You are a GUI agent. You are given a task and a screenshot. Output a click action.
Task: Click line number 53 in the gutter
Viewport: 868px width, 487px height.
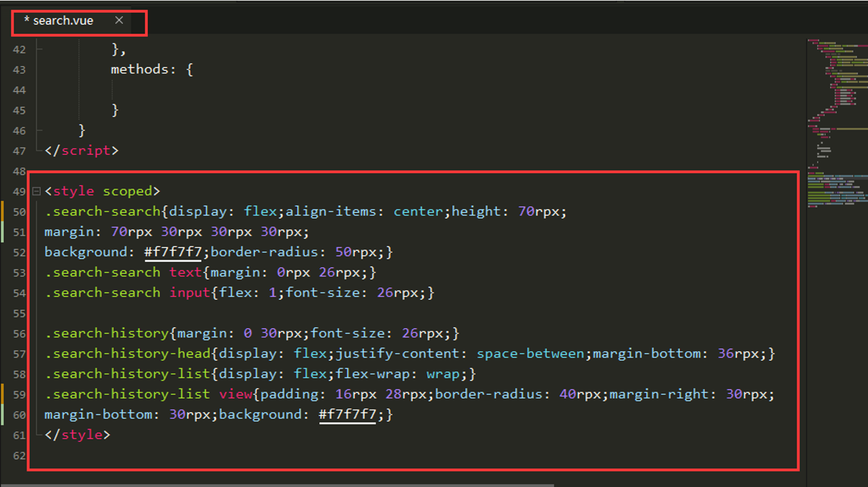click(x=19, y=273)
